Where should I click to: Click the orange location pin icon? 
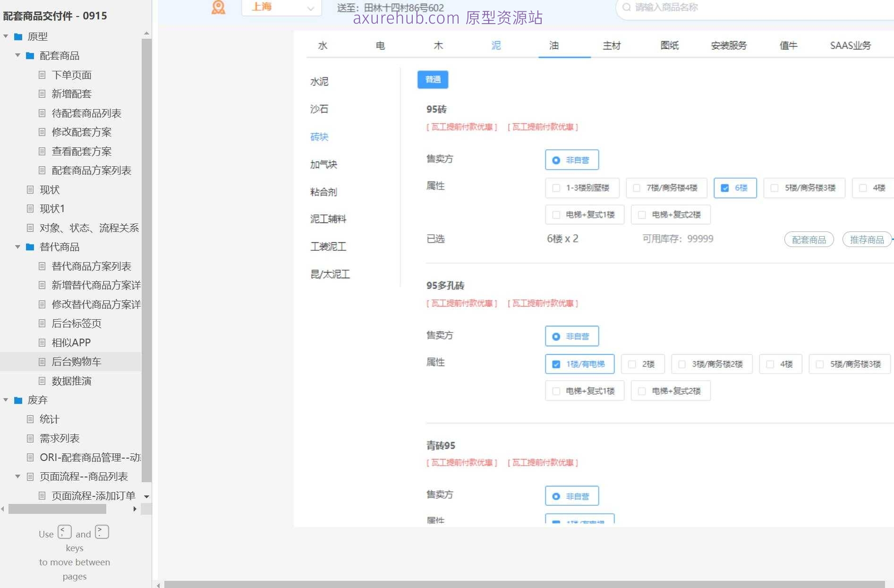(218, 7)
